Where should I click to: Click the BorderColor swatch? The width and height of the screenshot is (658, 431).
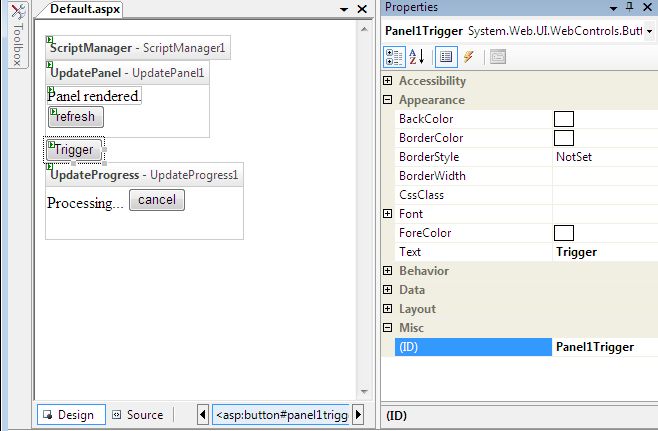point(564,138)
